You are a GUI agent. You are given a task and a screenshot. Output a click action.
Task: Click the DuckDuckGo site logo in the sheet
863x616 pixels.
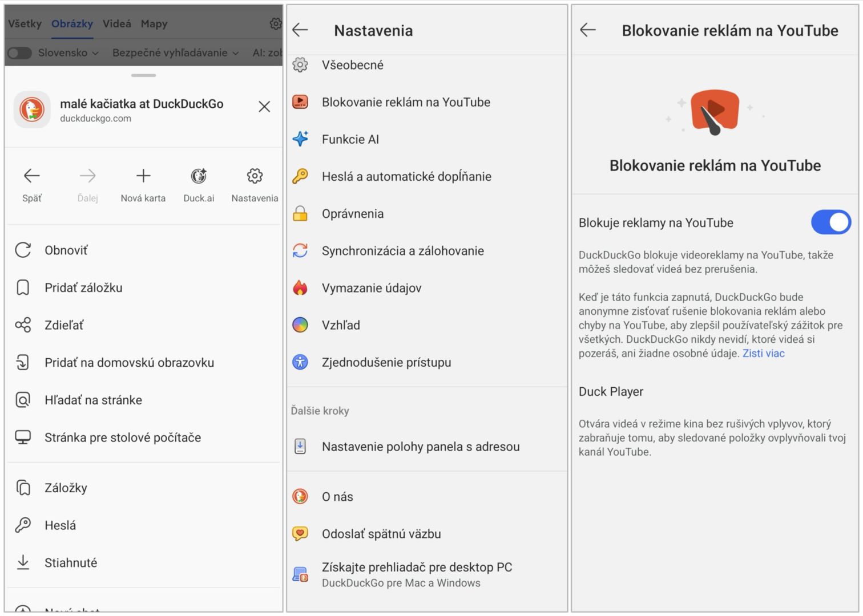pos(32,110)
